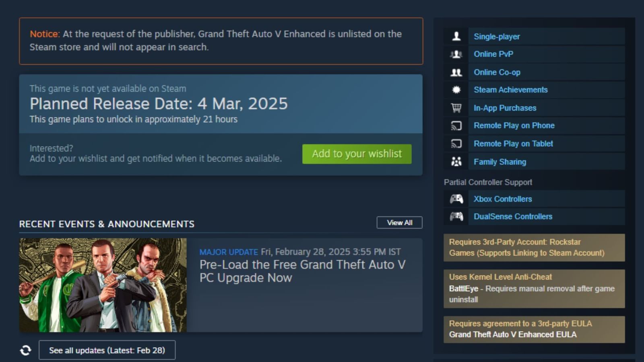
Task: Select the In-App Purchases cart icon
Action: tap(456, 108)
